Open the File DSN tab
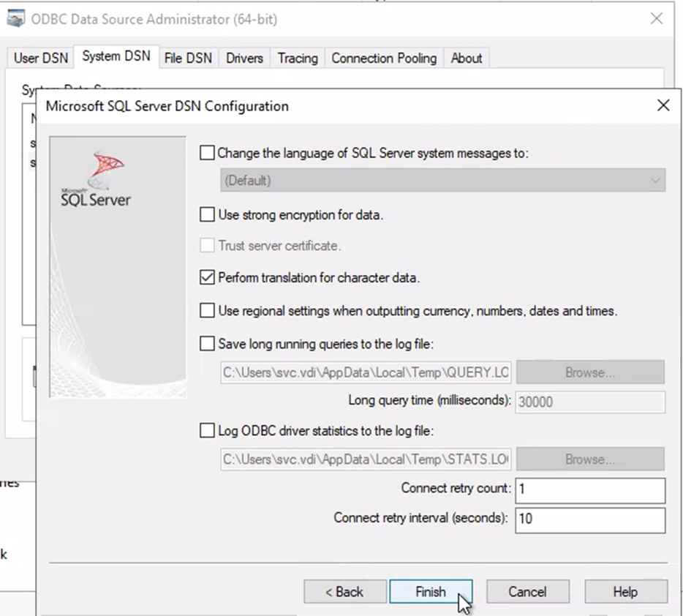This screenshot has height=616, width=683. pyautogui.click(x=188, y=59)
